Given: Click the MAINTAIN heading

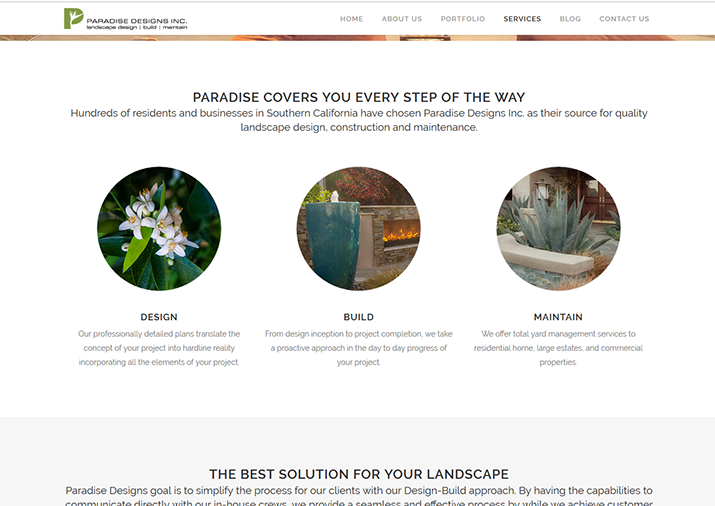Looking at the screenshot, I should pyautogui.click(x=558, y=317).
